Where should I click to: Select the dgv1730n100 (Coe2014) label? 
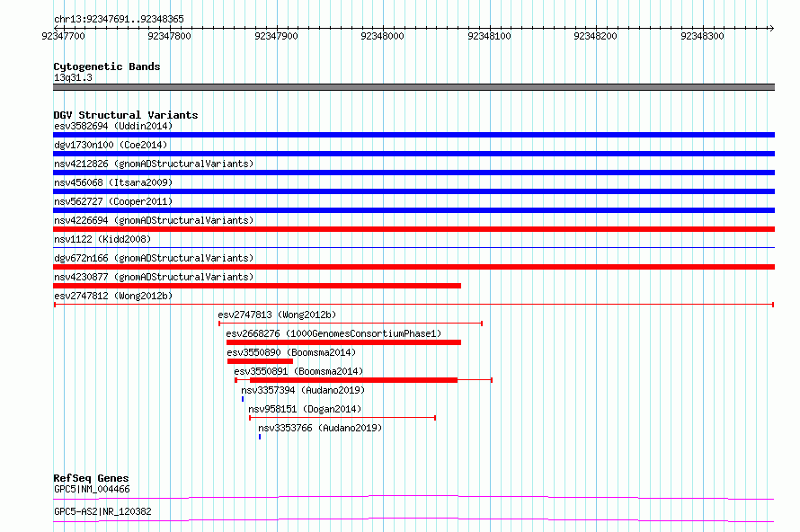[x=111, y=145]
